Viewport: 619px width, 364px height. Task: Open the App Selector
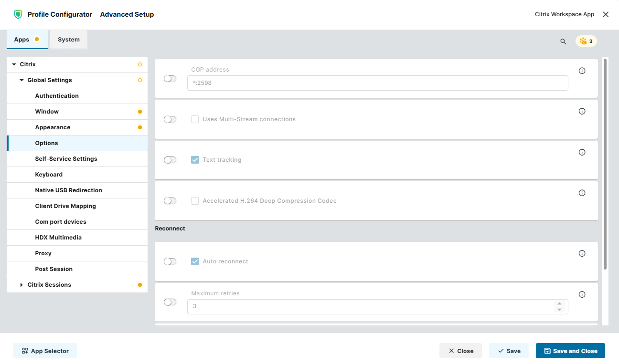[45, 351]
